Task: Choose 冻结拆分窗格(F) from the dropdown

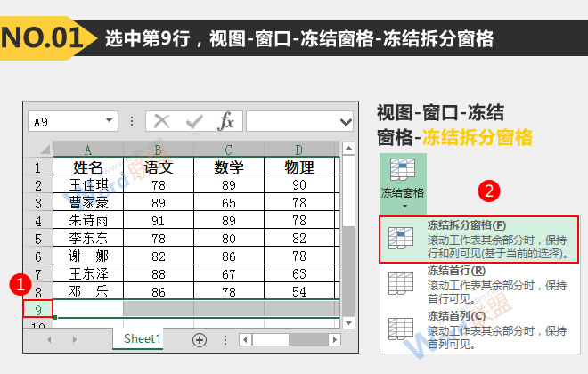Action: point(478,239)
